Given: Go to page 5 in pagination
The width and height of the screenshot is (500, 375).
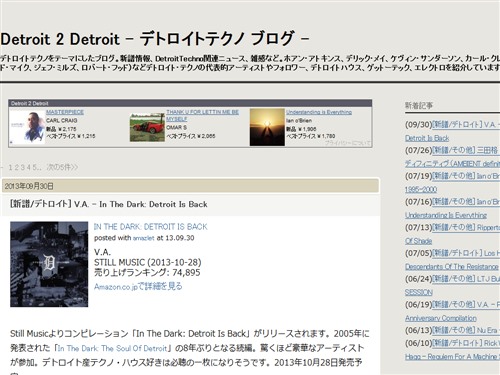Looking at the screenshot, I should 35,167.
